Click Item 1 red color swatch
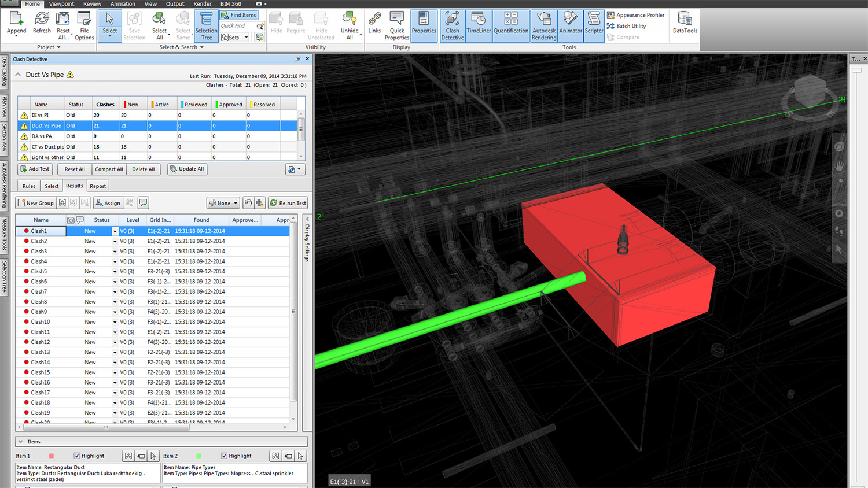 (52, 456)
